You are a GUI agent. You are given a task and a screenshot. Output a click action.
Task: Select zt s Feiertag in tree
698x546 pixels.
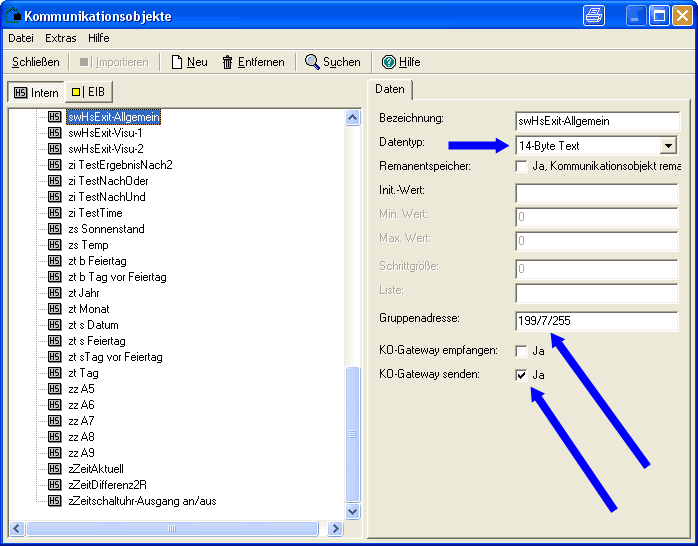(x=97, y=341)
